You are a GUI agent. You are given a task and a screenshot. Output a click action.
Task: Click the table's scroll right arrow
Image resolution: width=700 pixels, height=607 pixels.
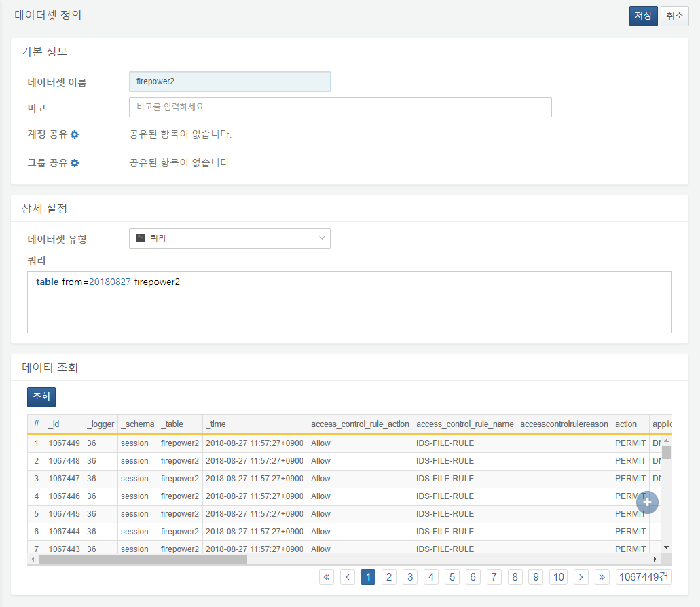(655, 559)
